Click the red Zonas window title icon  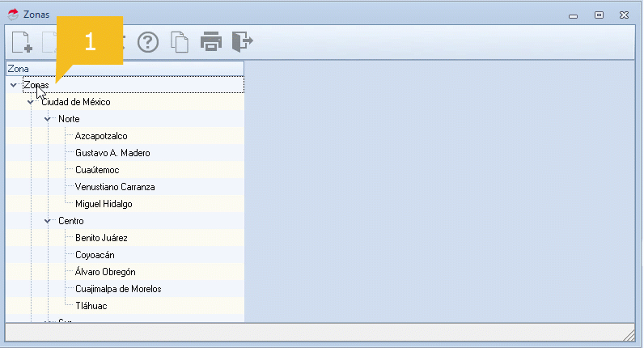[13, 14]
